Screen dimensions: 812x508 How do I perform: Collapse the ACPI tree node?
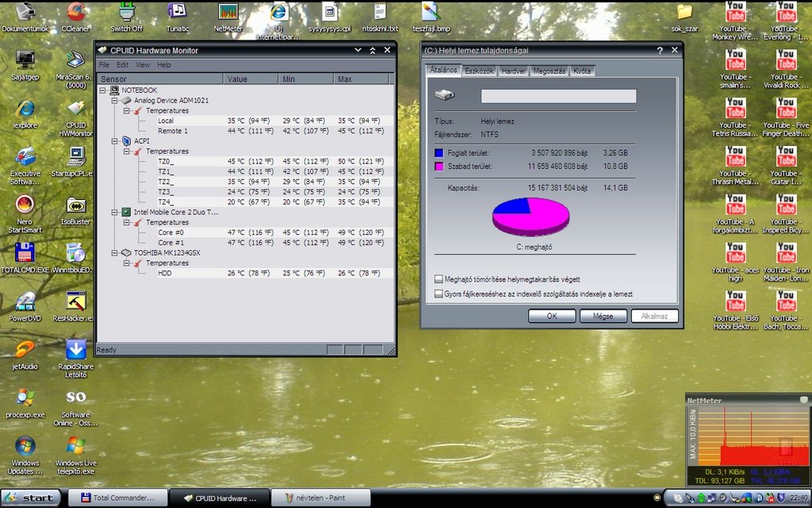(x=114, y=140)
